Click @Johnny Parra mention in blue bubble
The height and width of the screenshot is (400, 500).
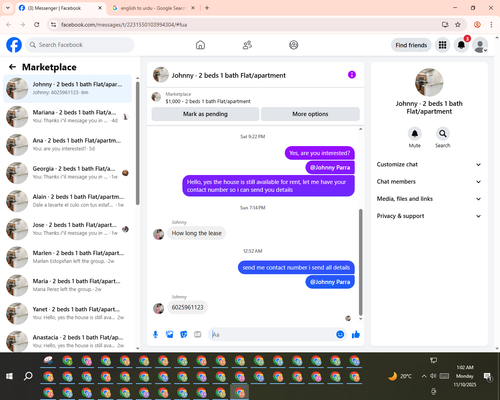330,282
